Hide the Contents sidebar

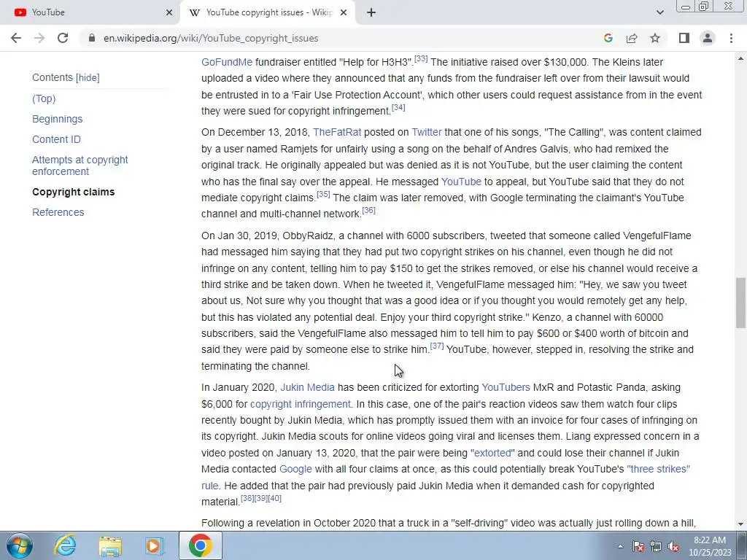pyautogui.click(x=88, y=77)
